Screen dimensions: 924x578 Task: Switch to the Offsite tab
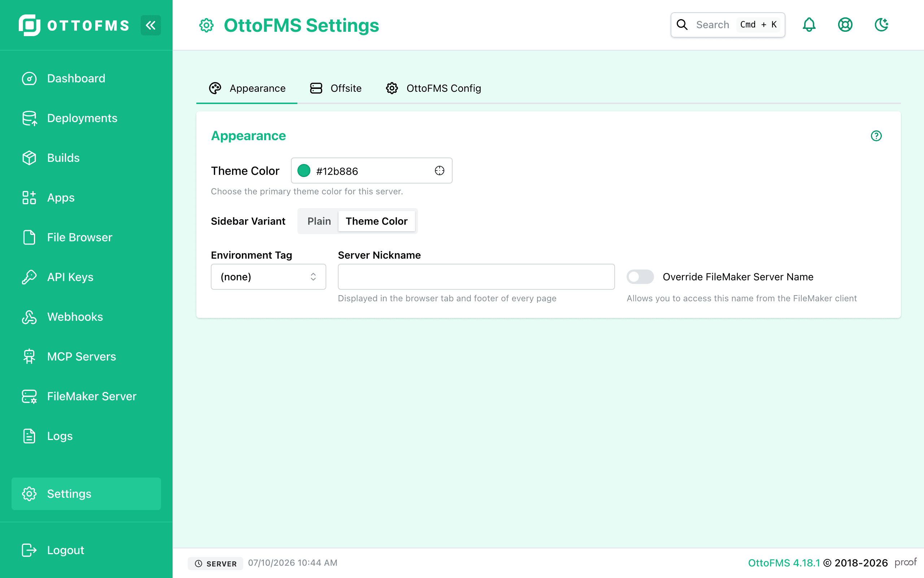(x=336, y=88)
